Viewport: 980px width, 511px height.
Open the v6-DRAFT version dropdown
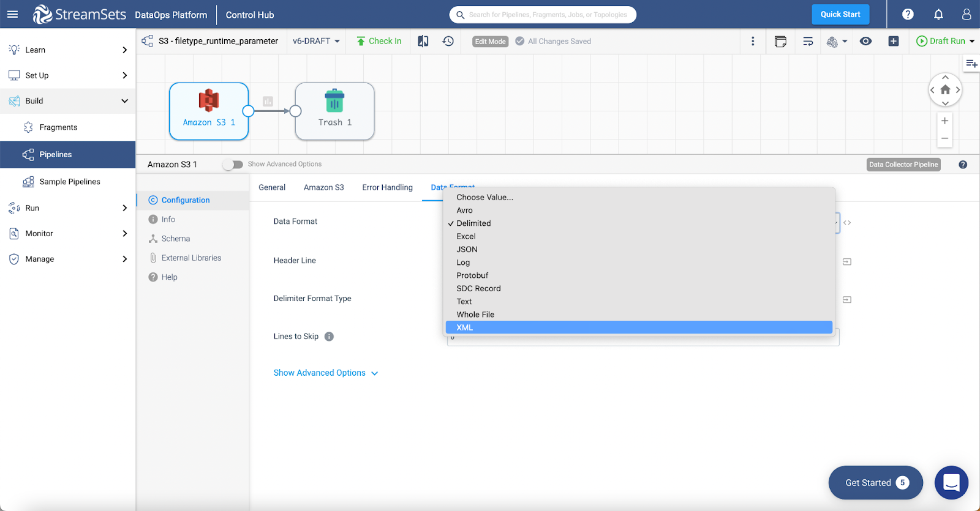(x=316, y=41)
